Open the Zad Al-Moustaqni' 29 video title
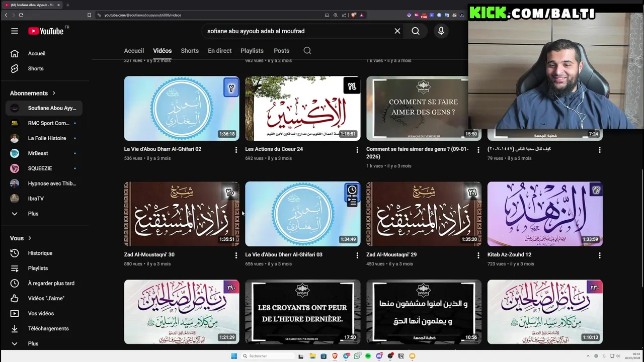This screenshot has height=362, width=644. [391, 255]
